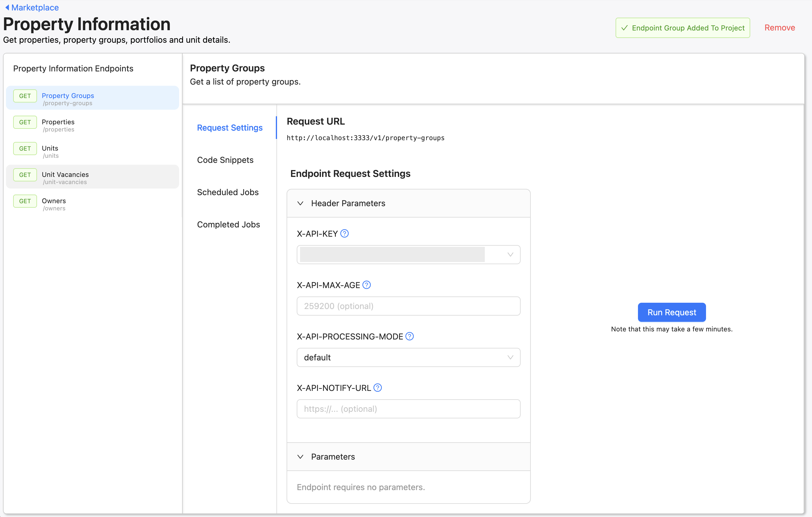Viewport: 812px width, 517px height.
Task: Open the Completed Jobs tab
Action: (x=228, y=224)
